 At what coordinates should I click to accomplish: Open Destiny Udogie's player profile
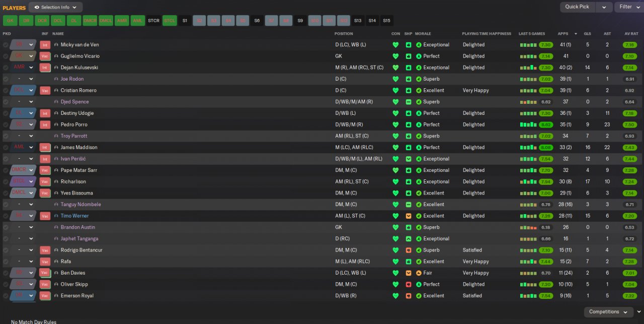(x=78, y=113)
